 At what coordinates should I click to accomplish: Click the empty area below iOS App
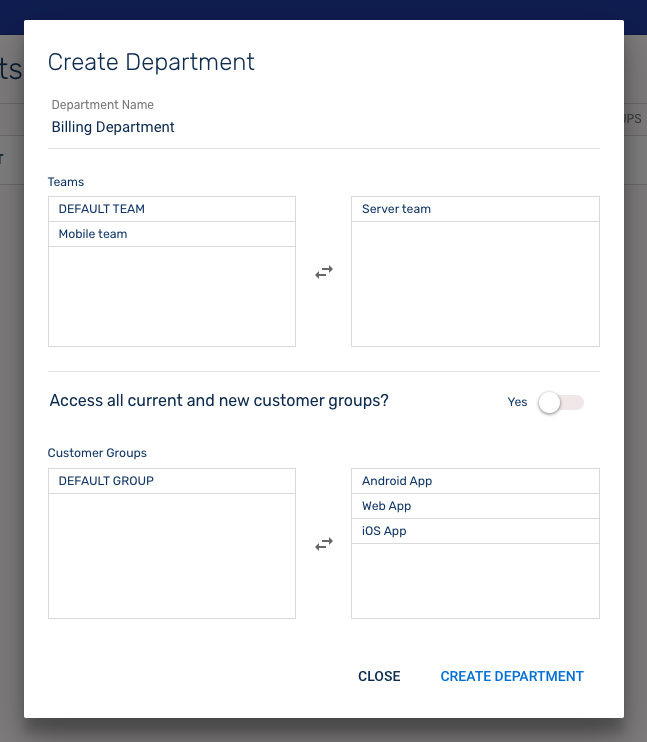click(x=475, y=581)
